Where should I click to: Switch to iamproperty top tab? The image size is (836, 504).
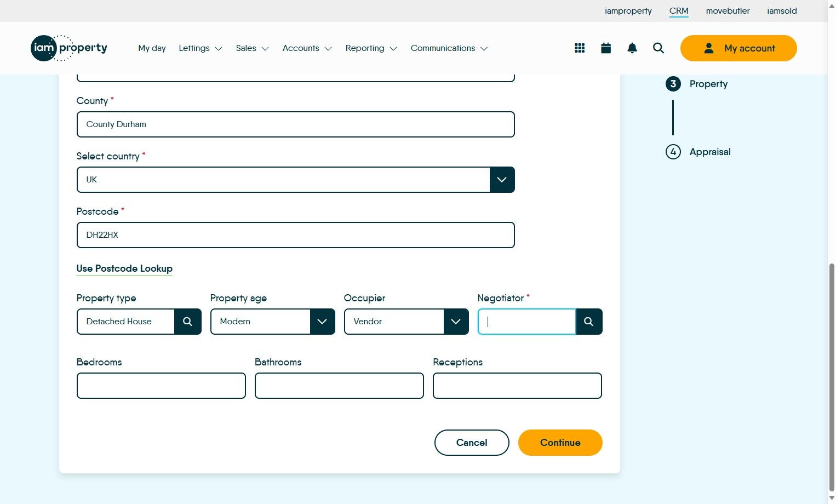pyautogui.click(x=628, y=11)
